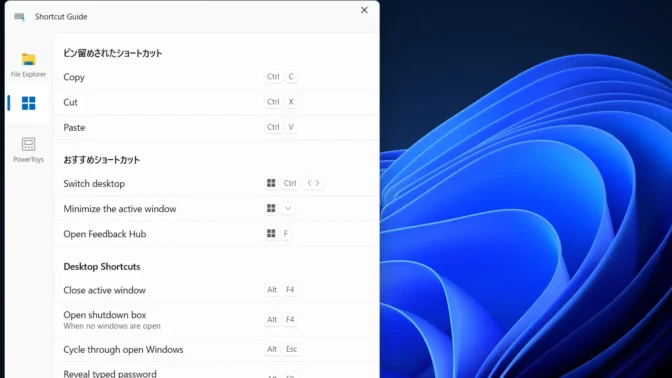Click the C key badge for Copy
Viewport: 672px width, 378px height.
[291, 77]
